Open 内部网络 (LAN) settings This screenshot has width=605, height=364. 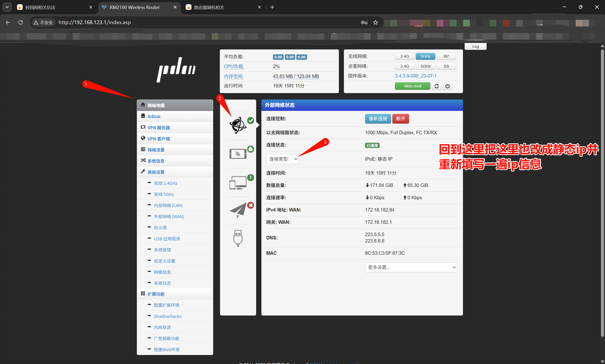click(x=168, y=206)
